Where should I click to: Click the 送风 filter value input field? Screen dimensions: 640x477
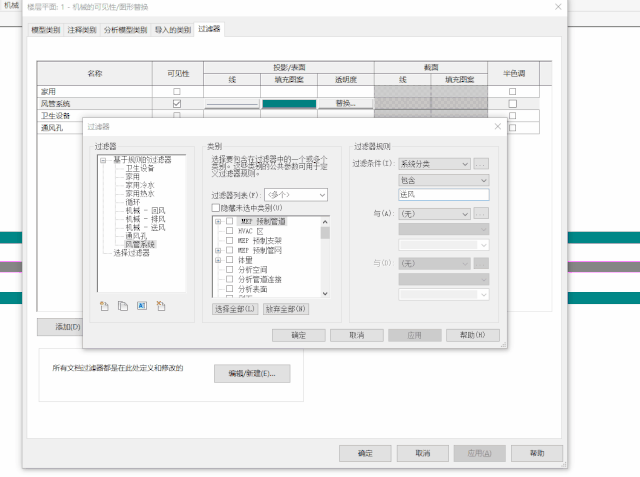(444, 195)
